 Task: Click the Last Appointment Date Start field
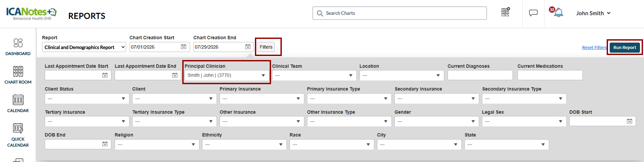point(78,75)
